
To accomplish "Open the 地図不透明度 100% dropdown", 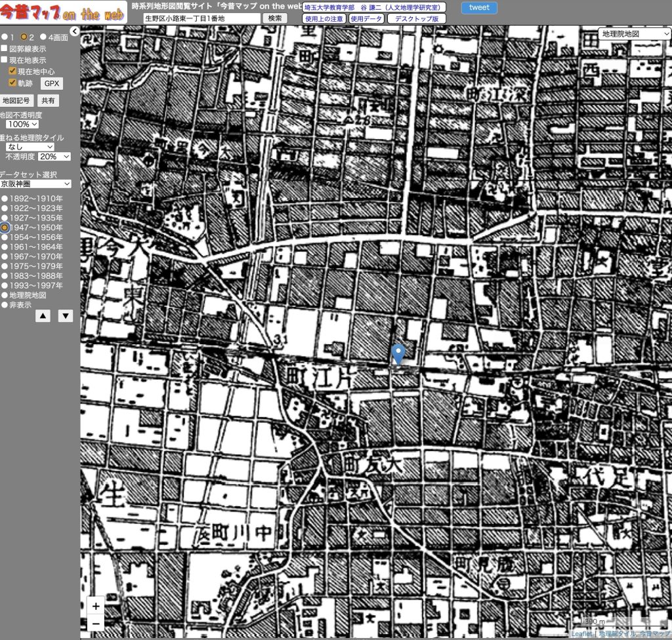I will (22, 124).
